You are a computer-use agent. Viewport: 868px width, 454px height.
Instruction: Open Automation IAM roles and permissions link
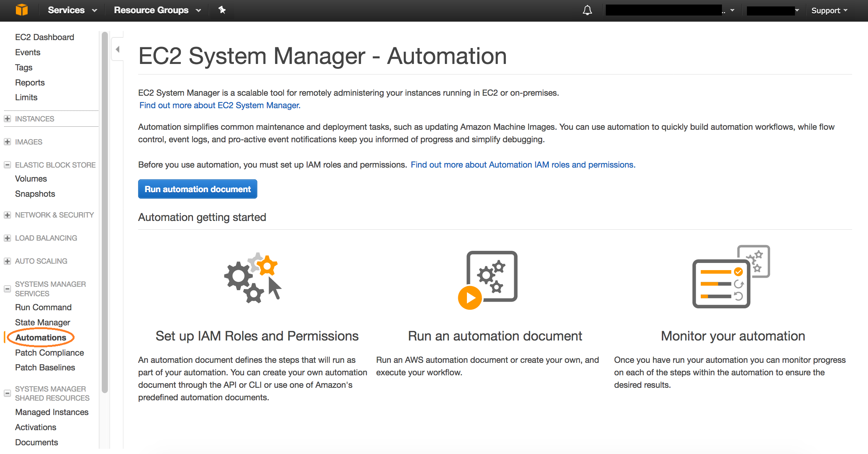pos(523,165)
